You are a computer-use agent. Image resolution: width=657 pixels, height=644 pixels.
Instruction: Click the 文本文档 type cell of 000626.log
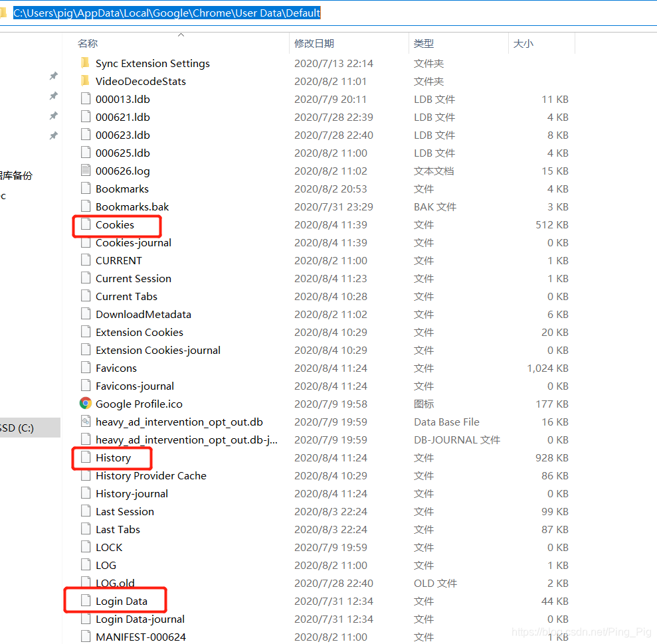coord(434,171)
